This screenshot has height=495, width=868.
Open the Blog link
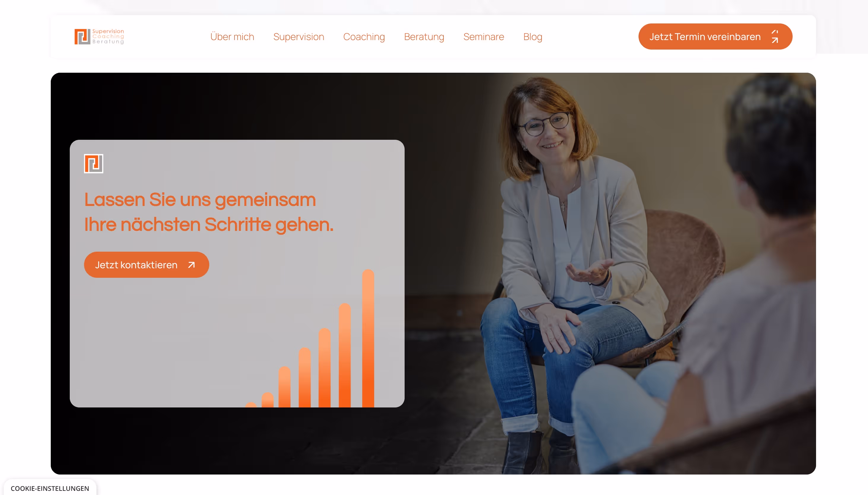coord(533,37)
